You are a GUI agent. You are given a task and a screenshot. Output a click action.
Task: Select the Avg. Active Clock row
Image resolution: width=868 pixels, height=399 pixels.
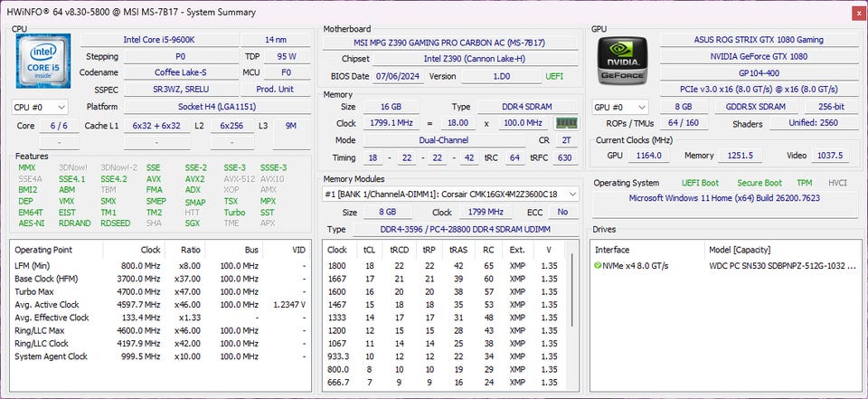[161, 305]
